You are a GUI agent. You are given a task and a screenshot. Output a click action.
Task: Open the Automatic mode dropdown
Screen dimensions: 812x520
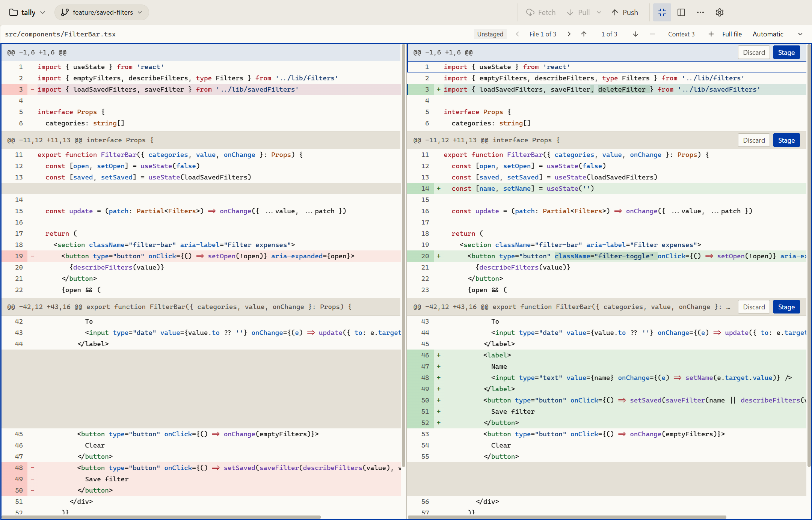[x=777, y=34]
